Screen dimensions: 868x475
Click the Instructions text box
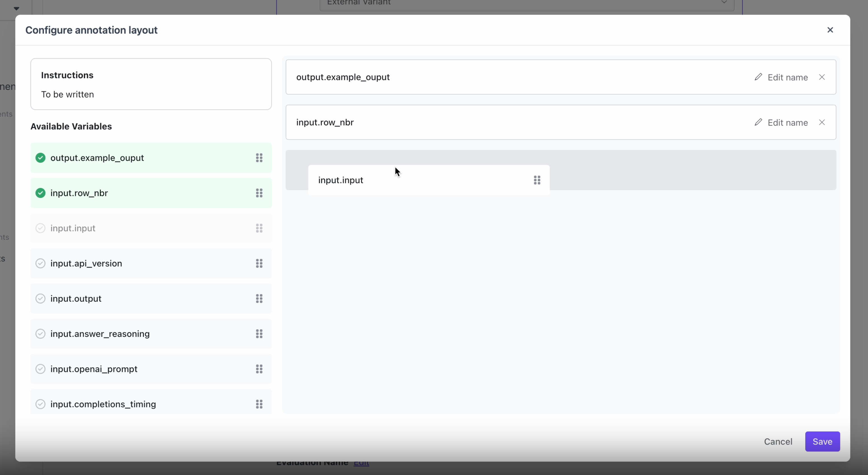pos(151,84)
